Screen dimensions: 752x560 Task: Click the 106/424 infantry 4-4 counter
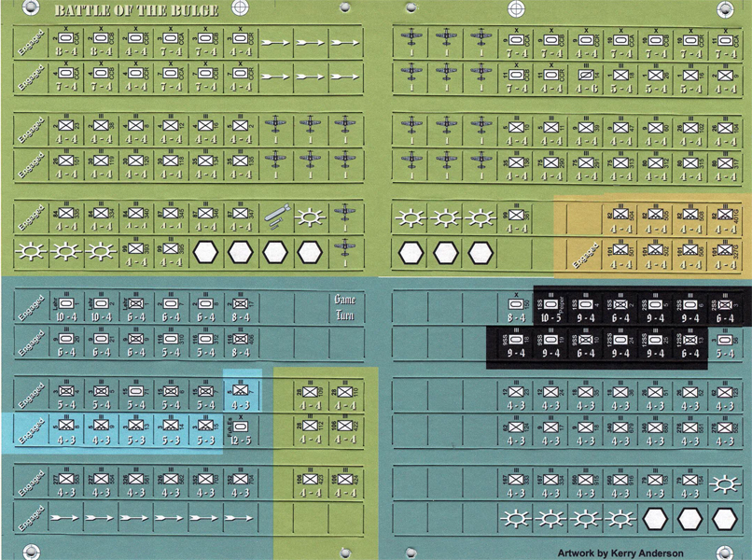345,483
